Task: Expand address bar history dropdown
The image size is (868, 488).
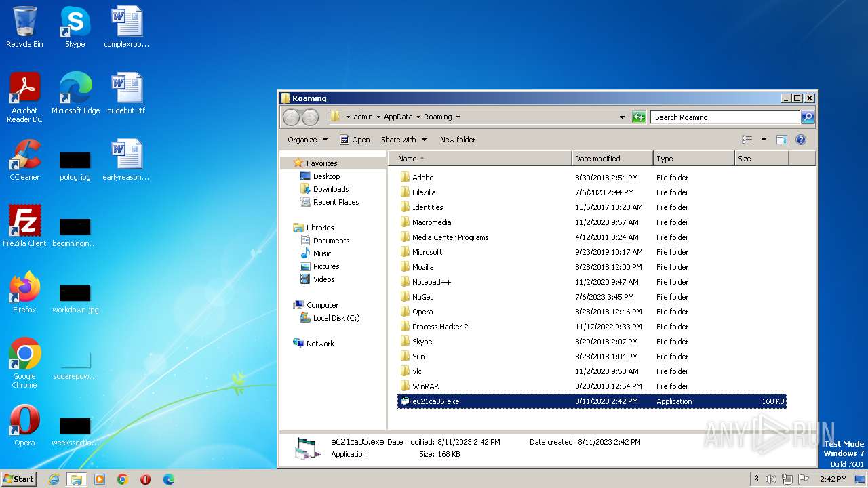Action: [622, 117]
